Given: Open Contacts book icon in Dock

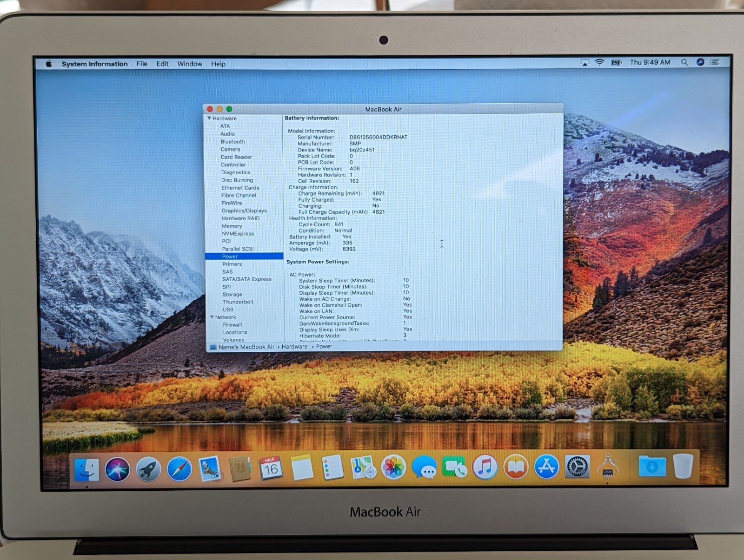Looking at the screenshot, I should (241, 468).
